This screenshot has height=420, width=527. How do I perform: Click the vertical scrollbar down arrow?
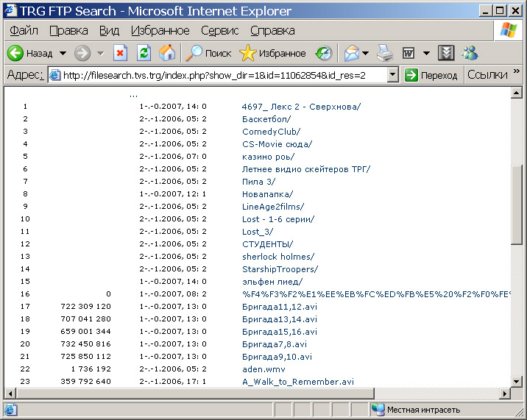[x=517, y=380]
